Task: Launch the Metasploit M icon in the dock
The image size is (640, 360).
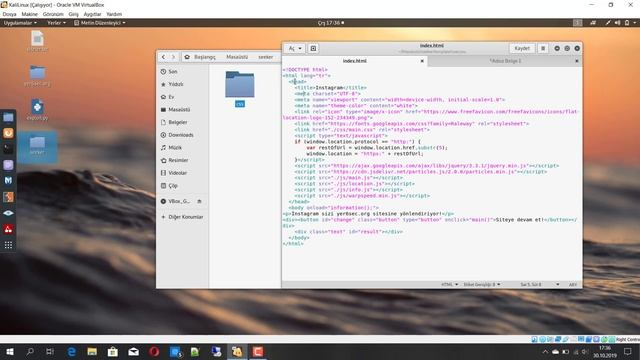Action: (8, 180)
